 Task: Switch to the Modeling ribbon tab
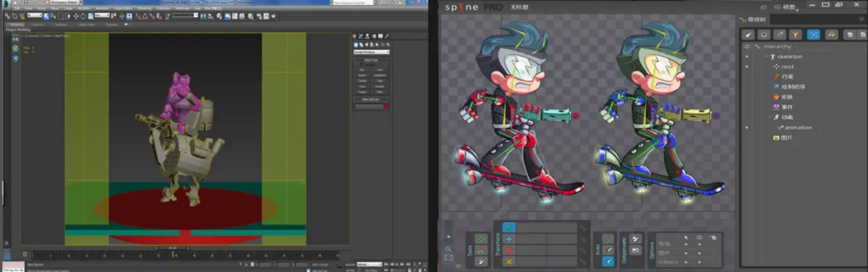point(16,24)
